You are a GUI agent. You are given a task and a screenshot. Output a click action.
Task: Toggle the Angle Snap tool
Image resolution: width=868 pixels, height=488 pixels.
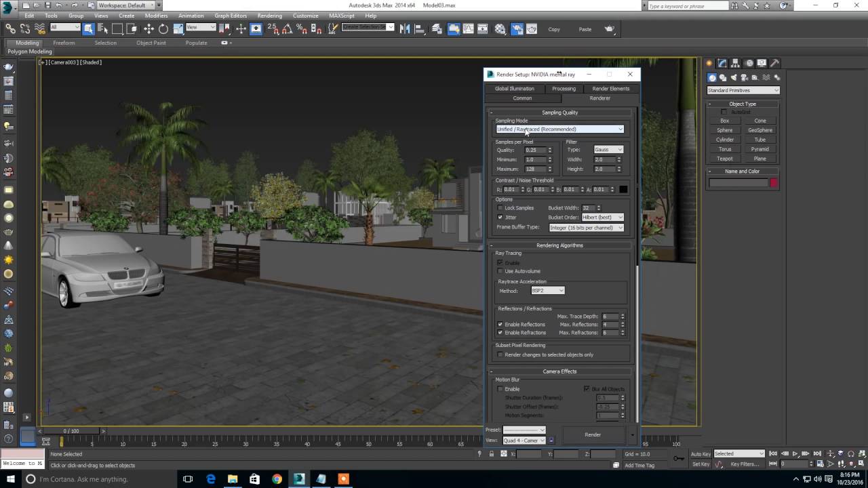(x=287, y=29)
